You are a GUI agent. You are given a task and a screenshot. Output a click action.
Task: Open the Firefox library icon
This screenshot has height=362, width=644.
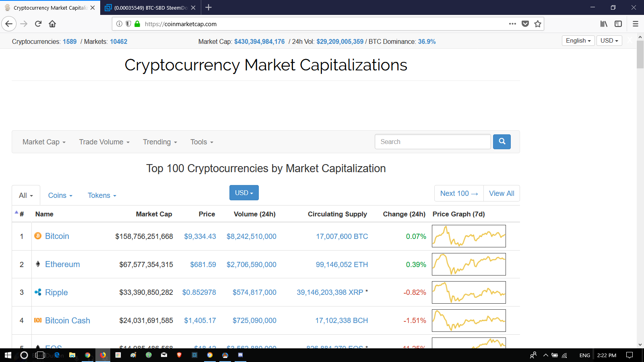604,24
